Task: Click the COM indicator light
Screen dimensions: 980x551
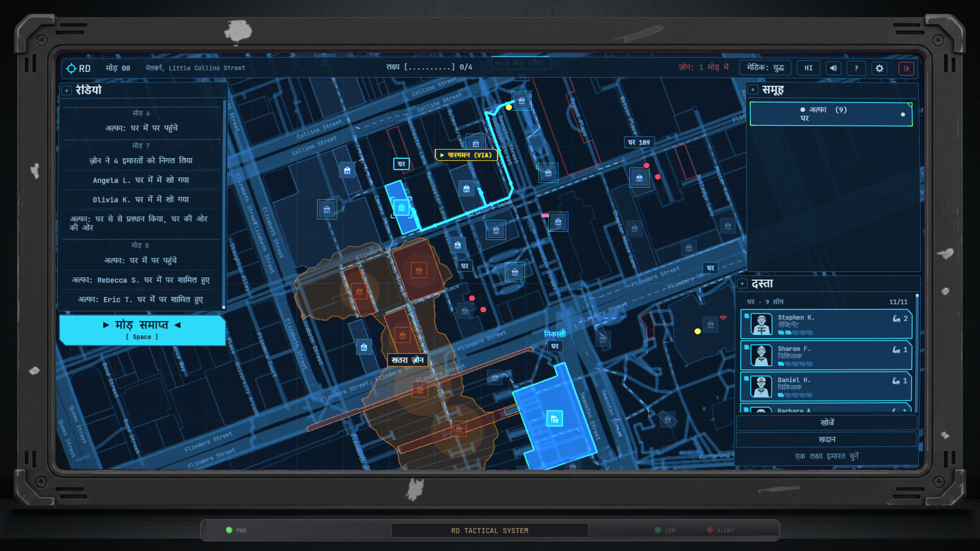Action: click(x=658, y=530)
